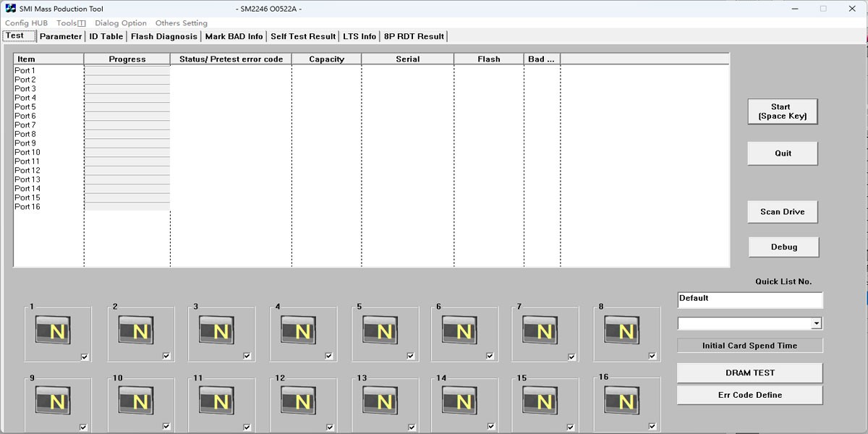This screenshot has height=434, width=868.
Task: Uncheck the port 10 checkbox
Action: click(x=166, y=426)
